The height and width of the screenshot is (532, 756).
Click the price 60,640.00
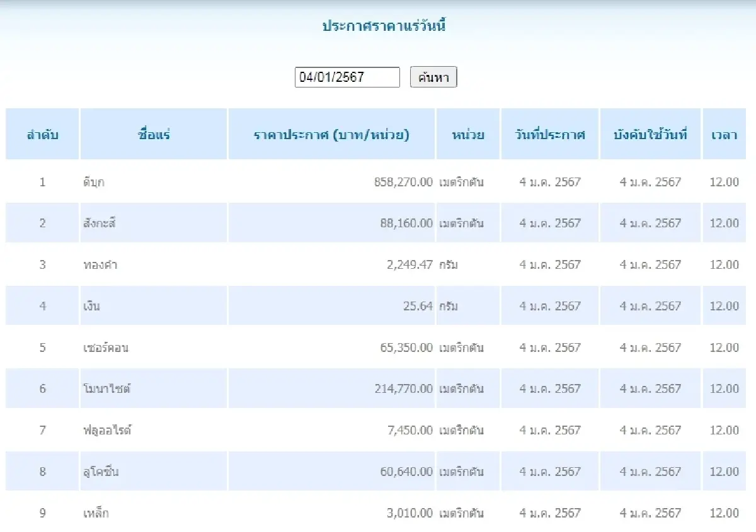(x=406, y=472)
